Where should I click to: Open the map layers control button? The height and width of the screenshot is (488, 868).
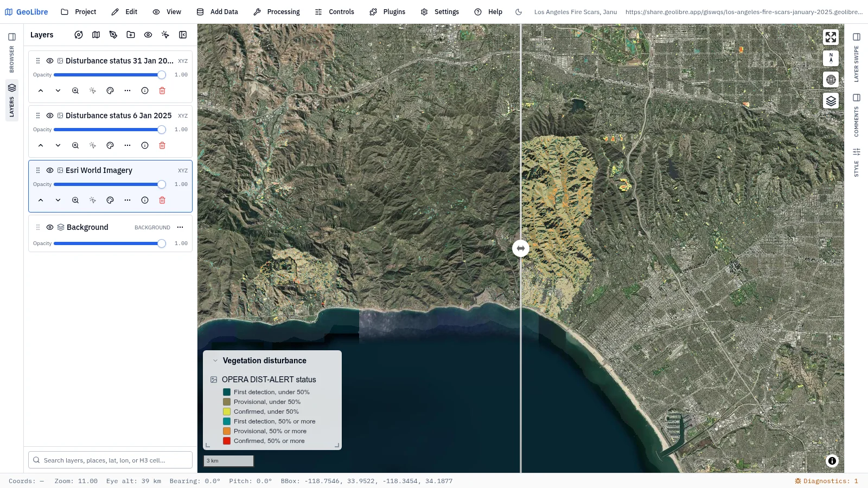831,101
